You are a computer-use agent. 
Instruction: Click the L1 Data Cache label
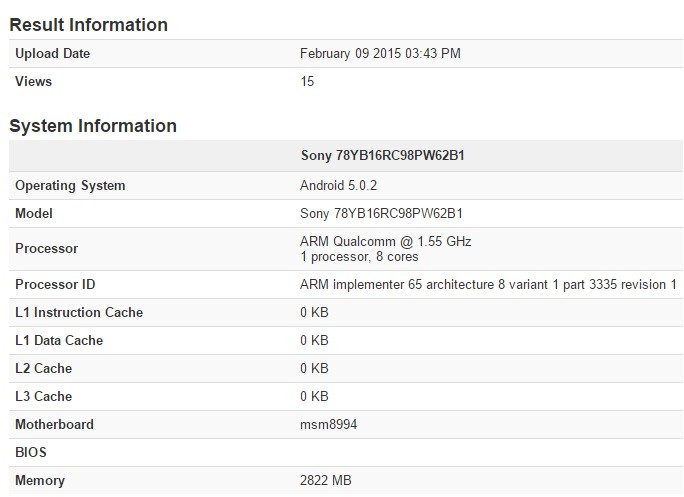59,340
